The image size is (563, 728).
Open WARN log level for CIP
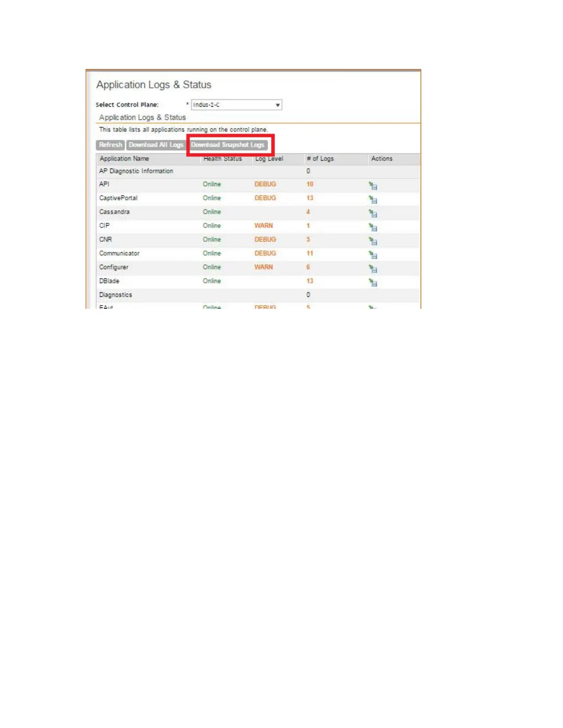[264, 226]
